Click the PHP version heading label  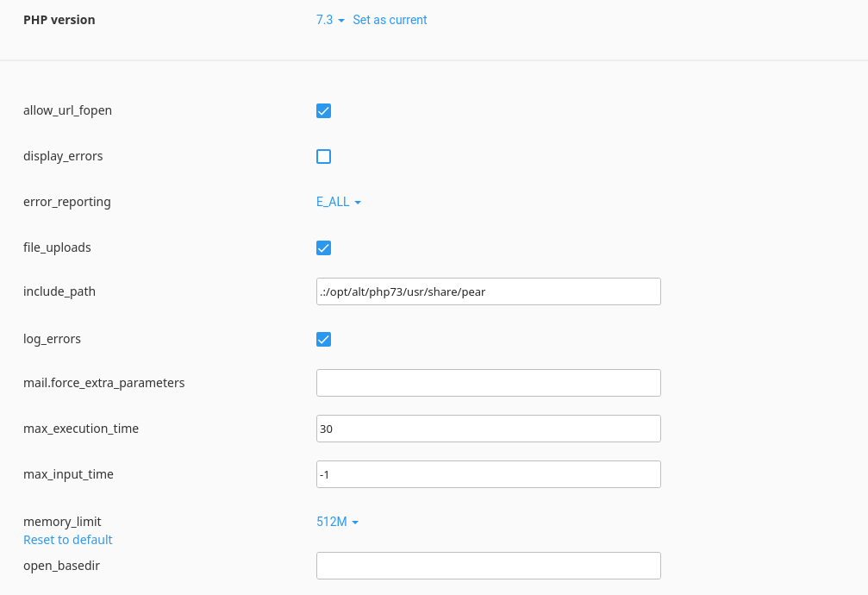click(59, 20)
